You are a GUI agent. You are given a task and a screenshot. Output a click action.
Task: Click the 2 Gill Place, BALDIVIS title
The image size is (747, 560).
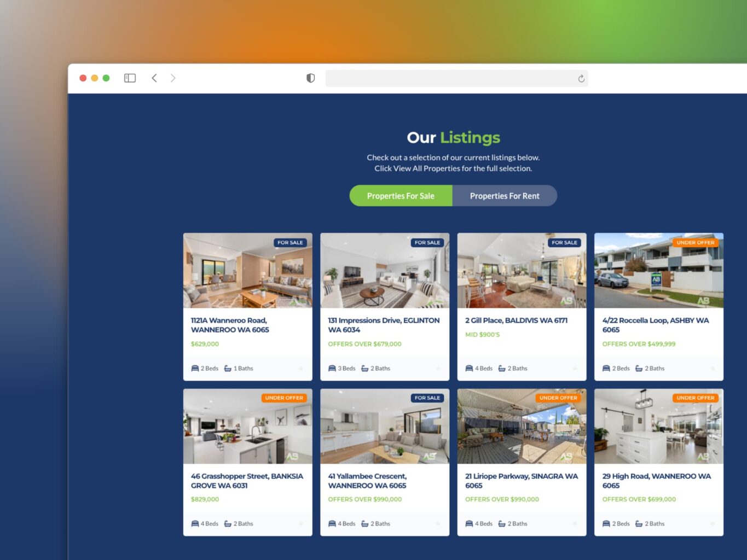tap(516, 320)
